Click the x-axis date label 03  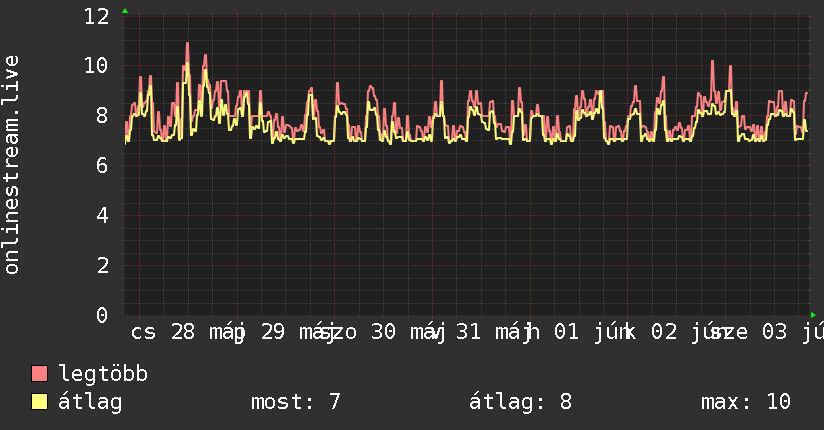pyautogui.click(x=774, y=332)
